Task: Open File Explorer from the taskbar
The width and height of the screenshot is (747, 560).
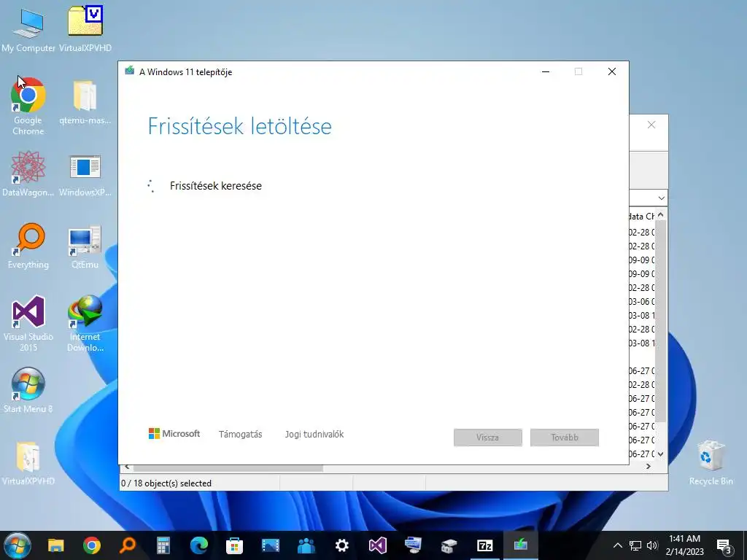Action: pyautogui.click(x=55, y=545)
